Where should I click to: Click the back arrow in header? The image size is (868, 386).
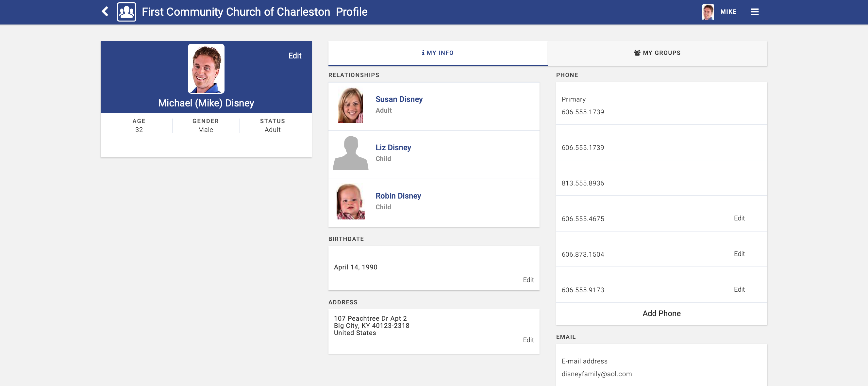(105, 11)
